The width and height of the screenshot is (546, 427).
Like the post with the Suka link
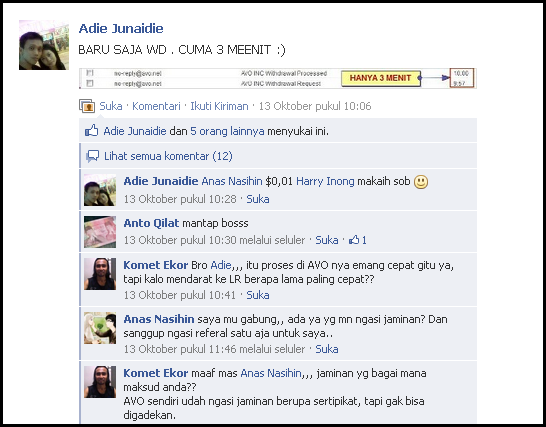tap(111, 106)
